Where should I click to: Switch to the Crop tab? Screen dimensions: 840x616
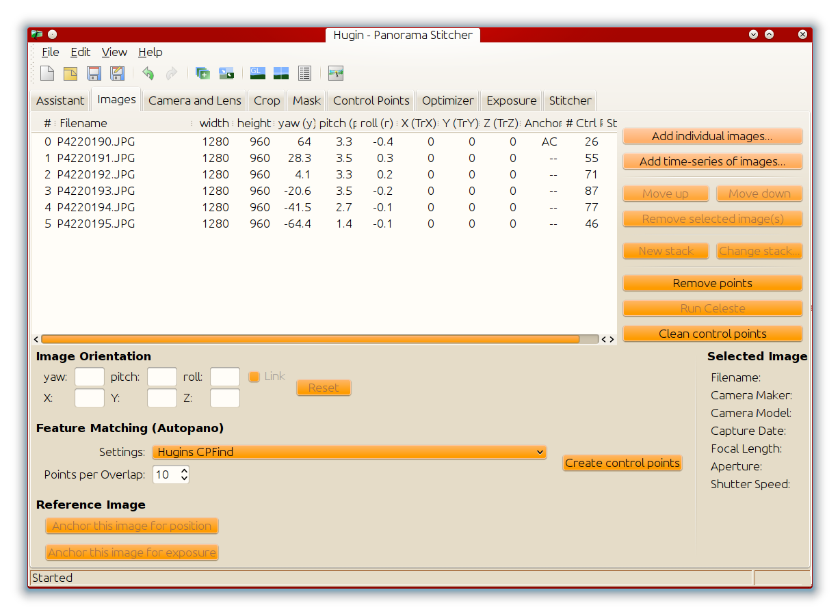(x=267, y=101)
